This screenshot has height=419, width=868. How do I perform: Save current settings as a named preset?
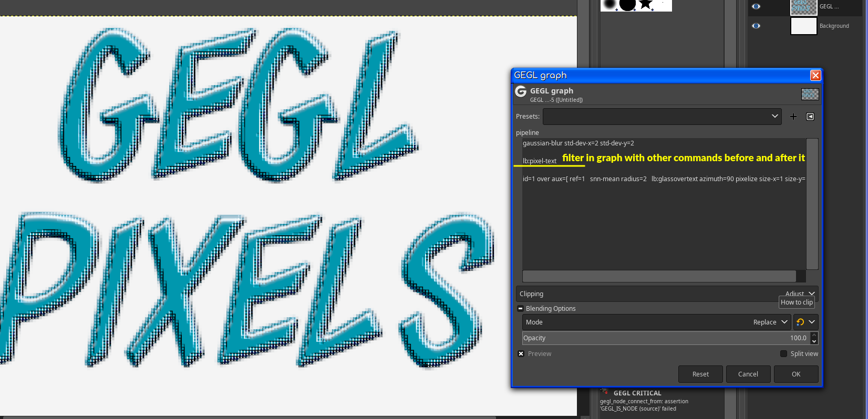[793, 117]
